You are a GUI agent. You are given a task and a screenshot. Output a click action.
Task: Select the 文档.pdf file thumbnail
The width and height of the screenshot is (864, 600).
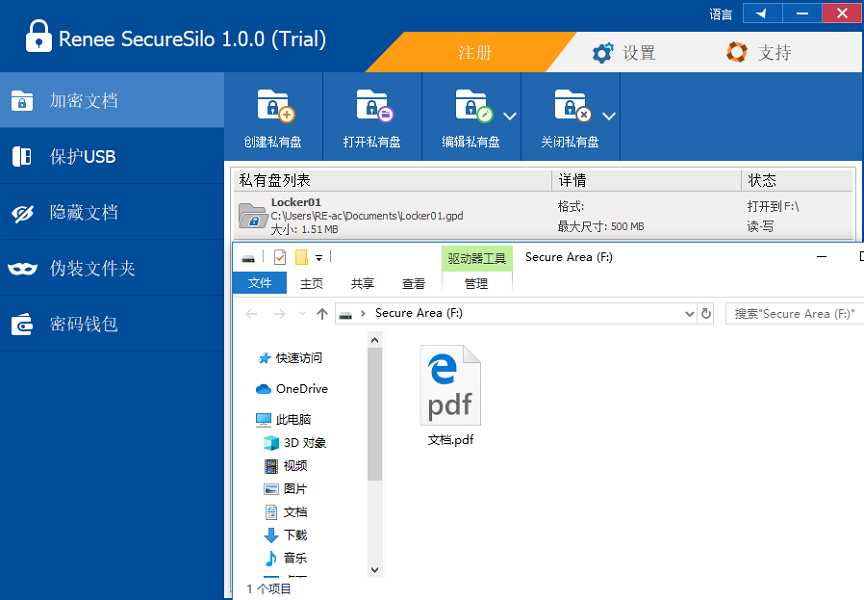(x=450, y=385)
